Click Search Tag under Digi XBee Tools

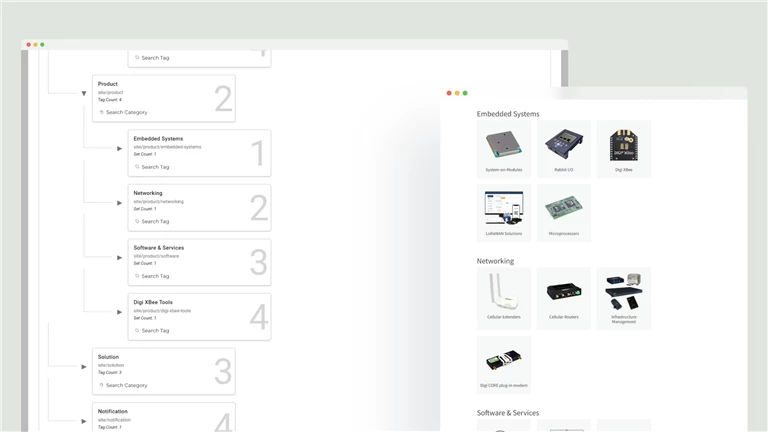(155, 331)
